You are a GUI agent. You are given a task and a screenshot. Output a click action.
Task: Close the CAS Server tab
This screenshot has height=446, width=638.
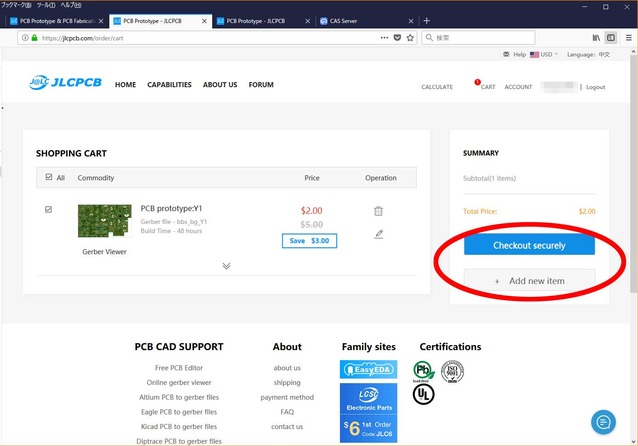(411, 21)
